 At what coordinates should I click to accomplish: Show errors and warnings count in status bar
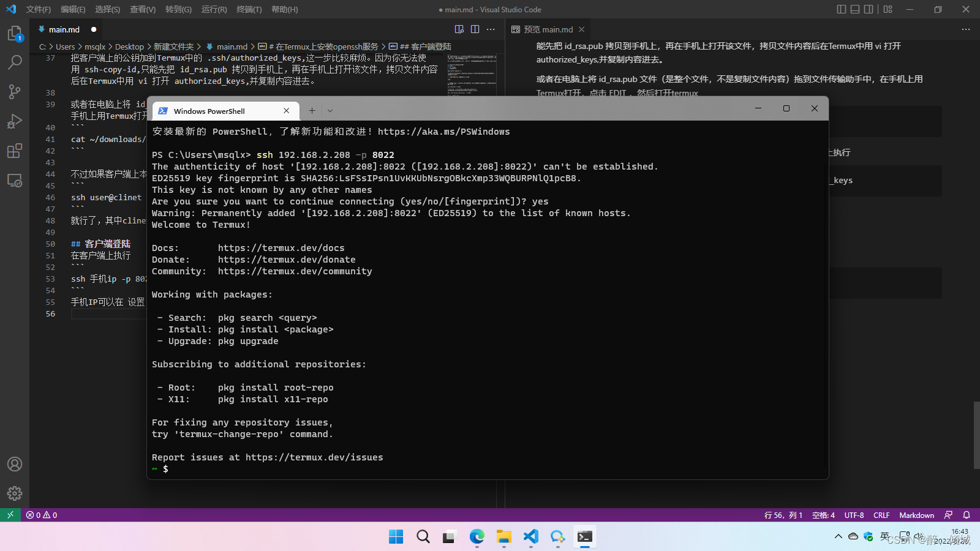pos(42,515)
